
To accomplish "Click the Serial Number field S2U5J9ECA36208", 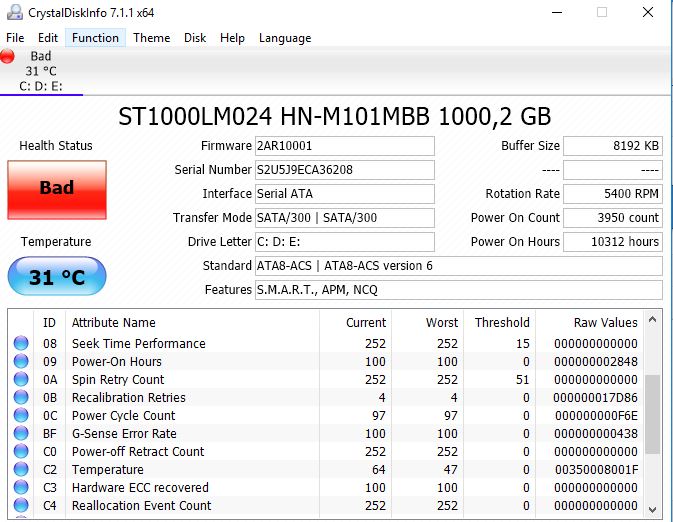I will click(x=345, y=170).
